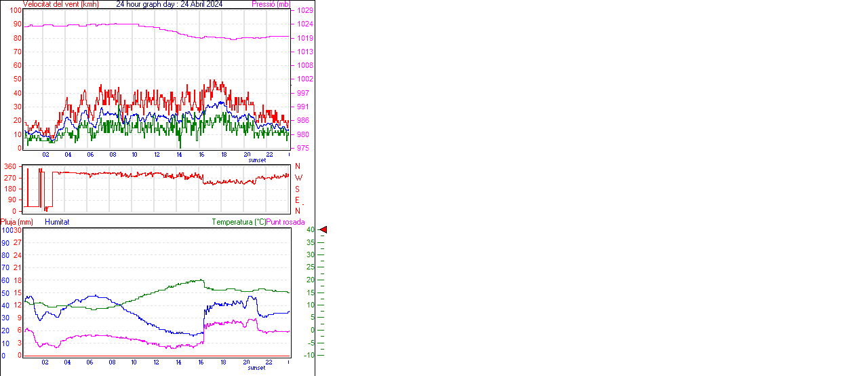This screenshot has width=868, height=376.
Task: Click the S compass label on direction chart
Action: click(298, 189)
